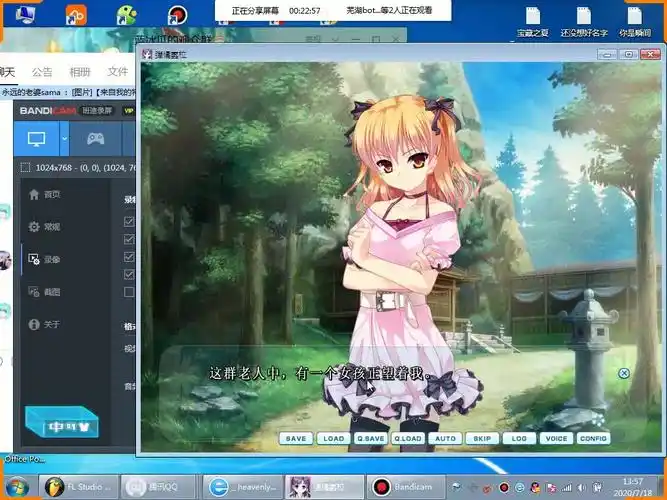Switch to the 公告 tab in QQ chat
This screenshot has height=500, width=667.
[x=42, y=72]
